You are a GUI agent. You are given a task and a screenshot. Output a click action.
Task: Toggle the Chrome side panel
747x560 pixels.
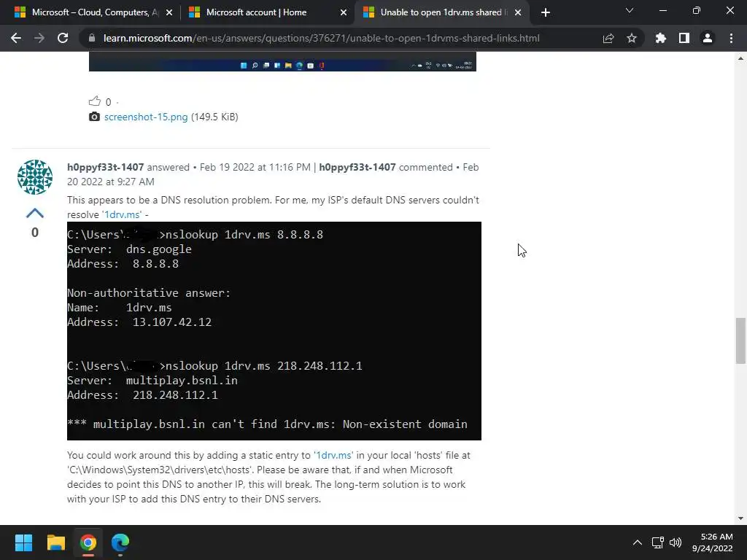point(684,38)
